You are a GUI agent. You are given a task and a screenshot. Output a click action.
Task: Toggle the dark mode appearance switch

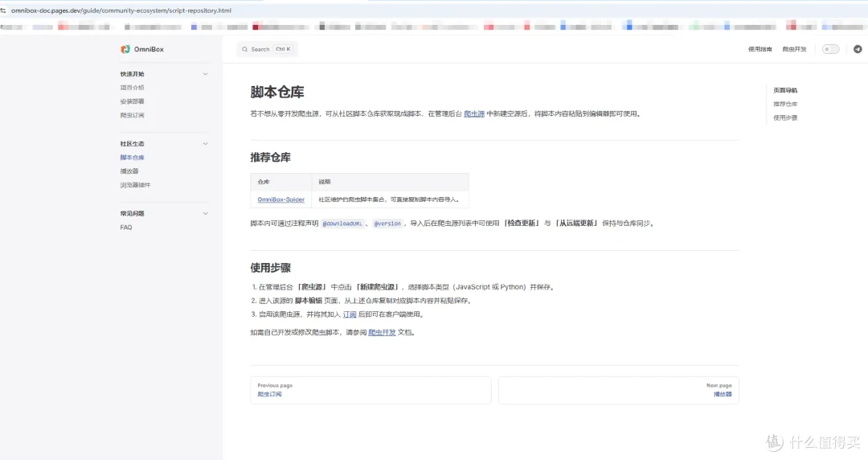pos(830,49)
